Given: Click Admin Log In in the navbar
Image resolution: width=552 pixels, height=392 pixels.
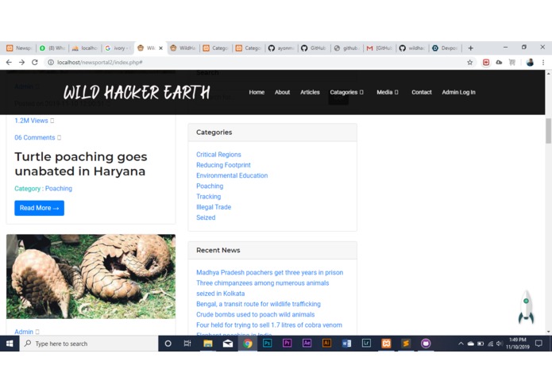Looking at the screenshot, I should click(x=458, y=92).
